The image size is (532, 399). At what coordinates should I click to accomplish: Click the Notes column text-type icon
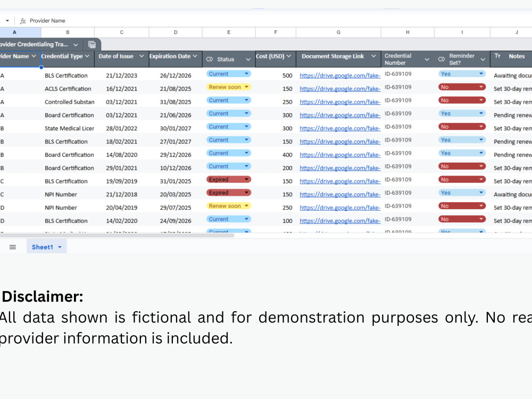point(497,56)
